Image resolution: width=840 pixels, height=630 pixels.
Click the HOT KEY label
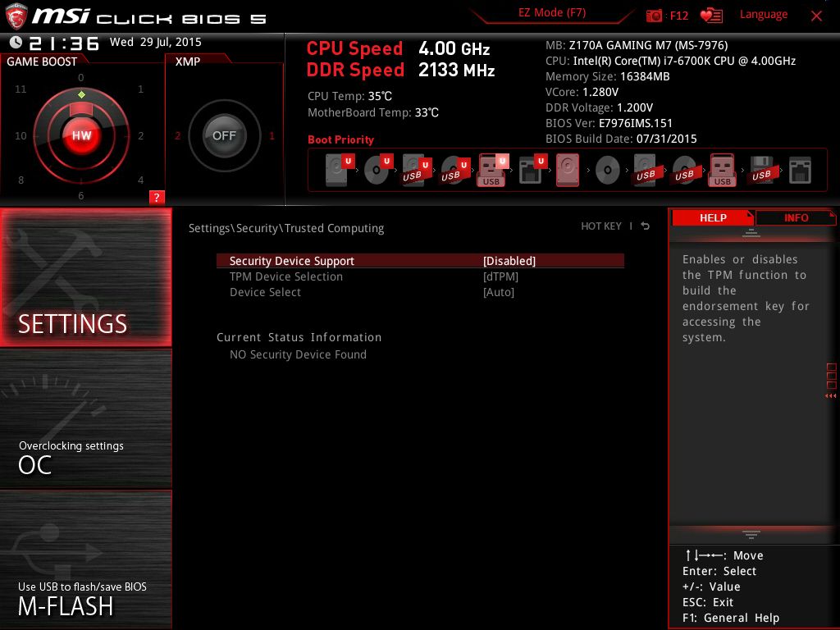click(601, 226)
